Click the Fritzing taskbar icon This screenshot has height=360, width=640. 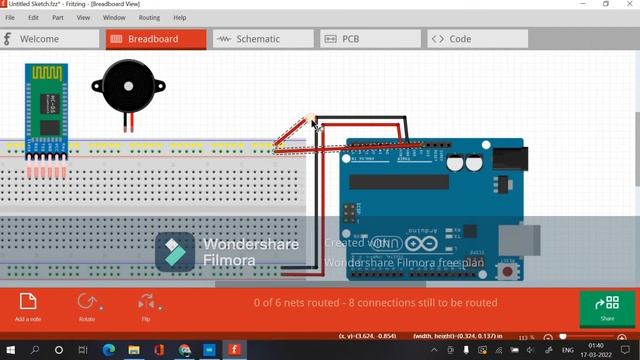click(x=234, y=350)
